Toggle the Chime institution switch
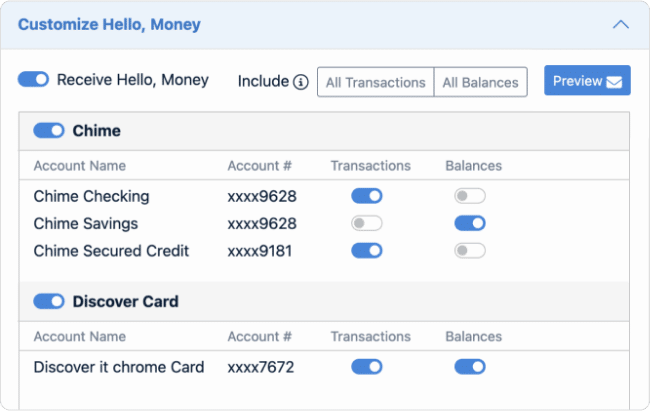This screenshot has height=411, width=650. [49, 131]
